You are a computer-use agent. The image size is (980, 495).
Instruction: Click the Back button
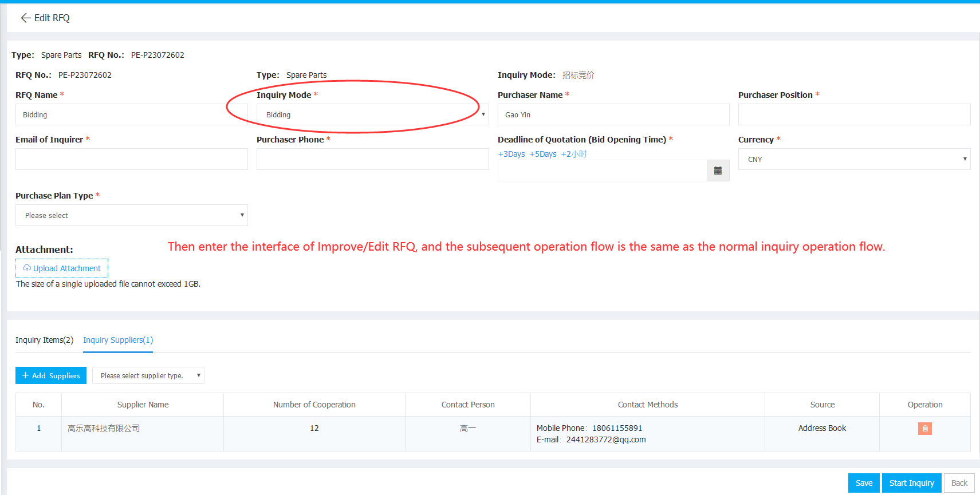coord(959,483)
